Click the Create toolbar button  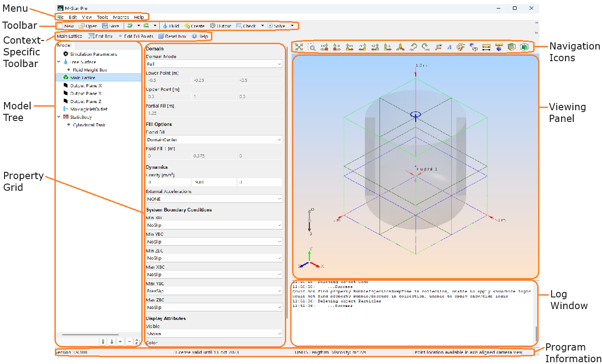(194, 26)
